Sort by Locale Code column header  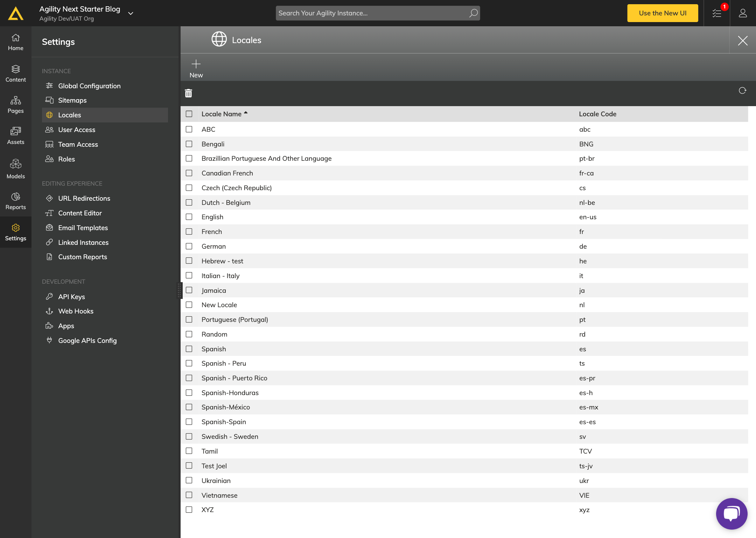point(597,114)
